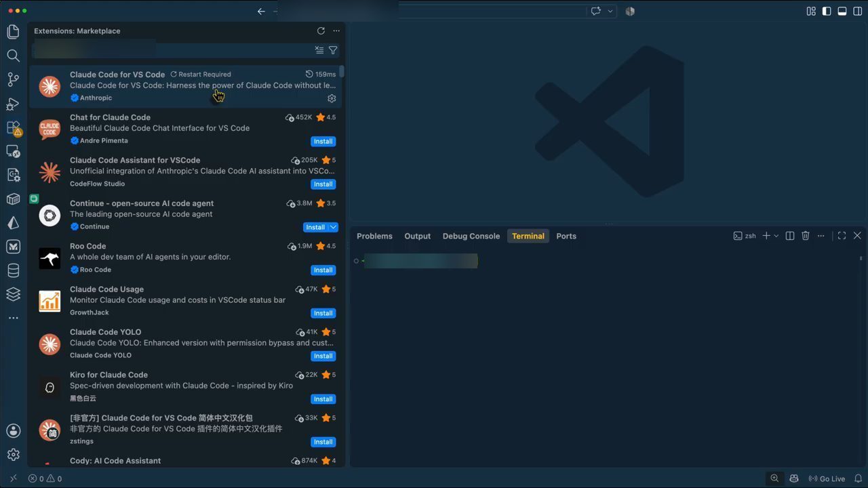Viewport: 868px width, 488px height.
Task: Click the Extensions icon in activity bar
Action: (13, 127)
